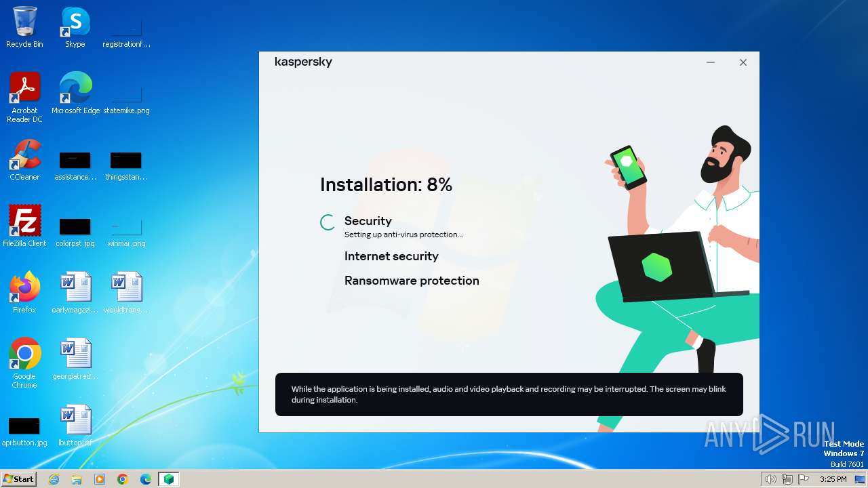
Task: Open the Windows Start menu
Action: [18, 479]
